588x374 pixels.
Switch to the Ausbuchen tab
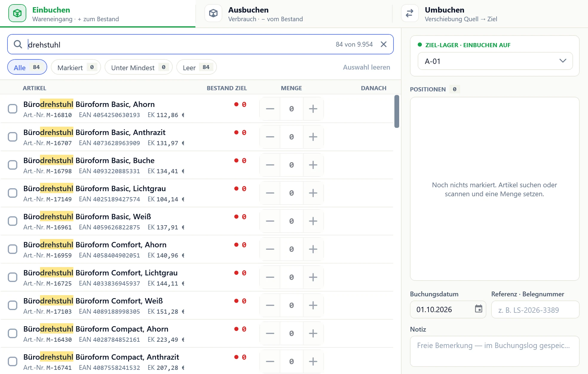(294, 14)
